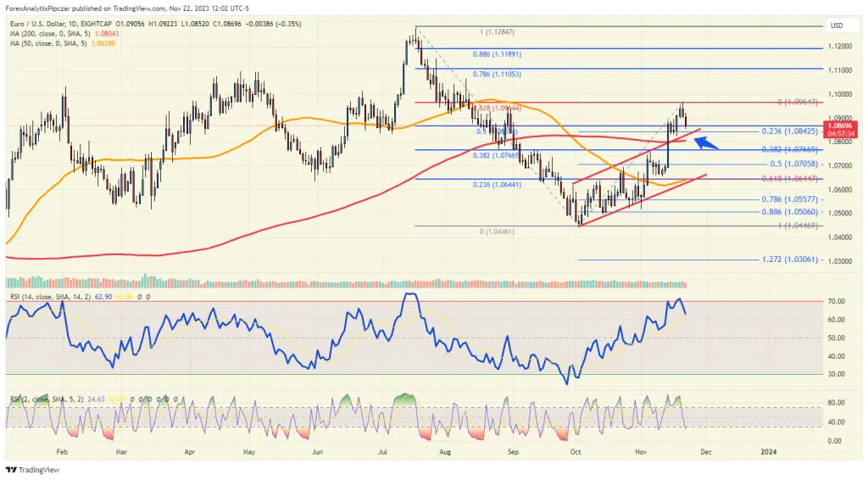The image size is (868, 480).
Task: Select the MA 200 indicator legend
Action: [64, 34]
